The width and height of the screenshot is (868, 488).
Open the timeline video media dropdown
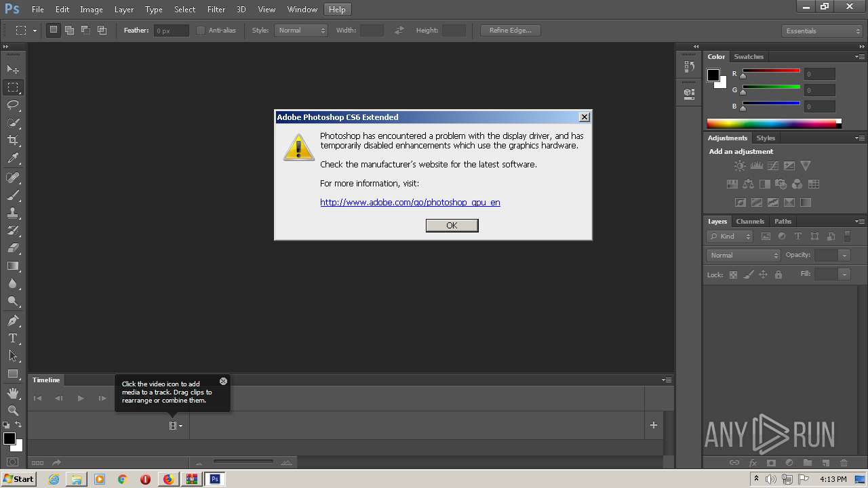click(176, 426)
